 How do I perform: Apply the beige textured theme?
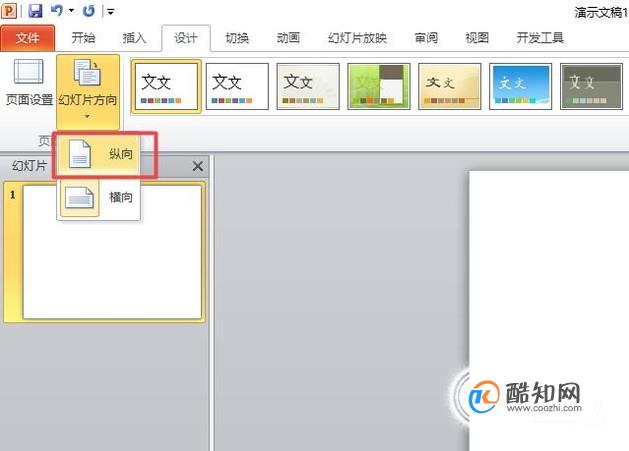point(308,86)
